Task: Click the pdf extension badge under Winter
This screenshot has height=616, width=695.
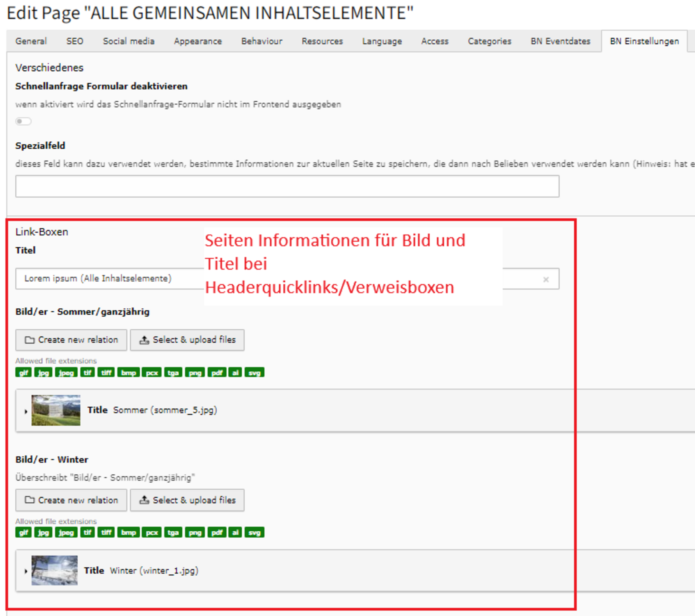Action: [217, 532]
